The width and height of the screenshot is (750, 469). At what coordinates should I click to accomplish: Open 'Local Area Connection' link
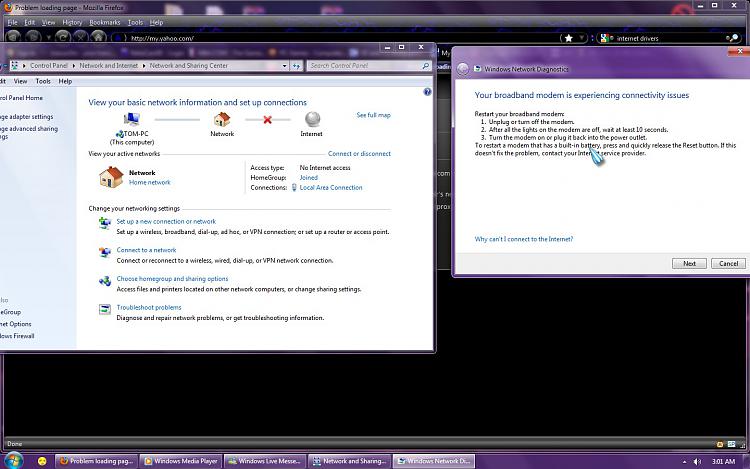[x=331, y=187]
